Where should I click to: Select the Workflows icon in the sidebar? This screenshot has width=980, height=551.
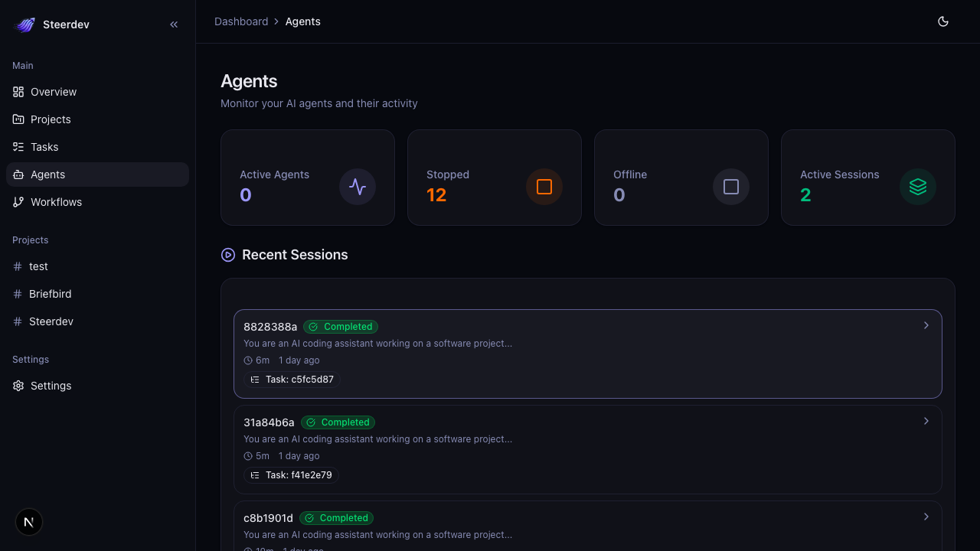coord(18,201)
